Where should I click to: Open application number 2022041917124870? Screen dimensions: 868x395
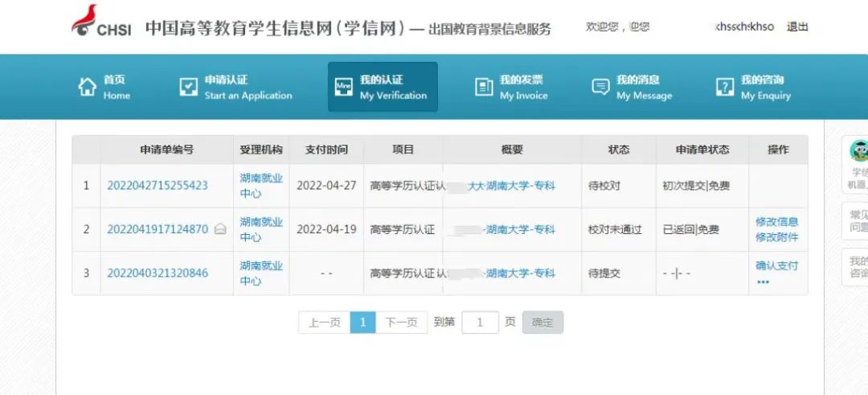158,228
